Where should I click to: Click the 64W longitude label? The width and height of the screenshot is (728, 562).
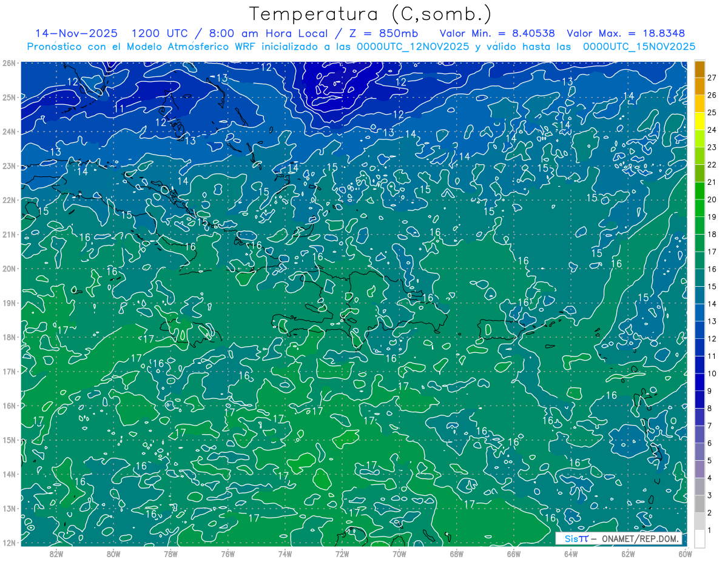570,554
